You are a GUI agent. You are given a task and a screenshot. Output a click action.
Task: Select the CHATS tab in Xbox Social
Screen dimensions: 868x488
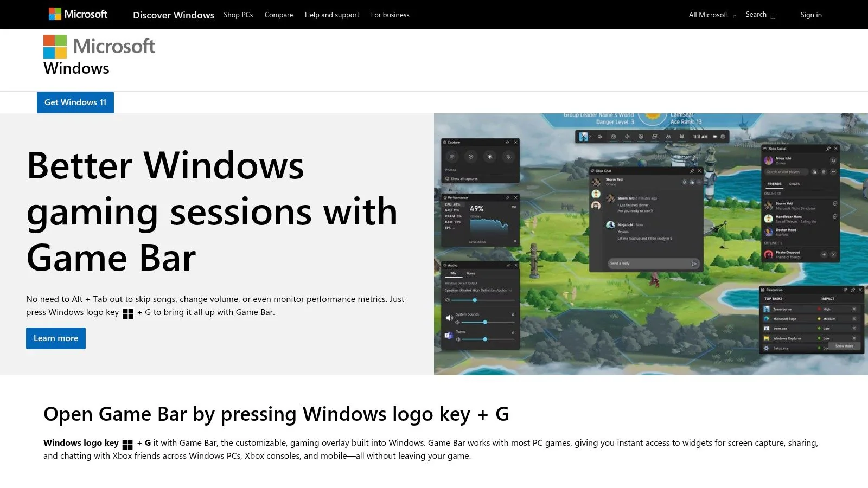click(x=794, y=184)
